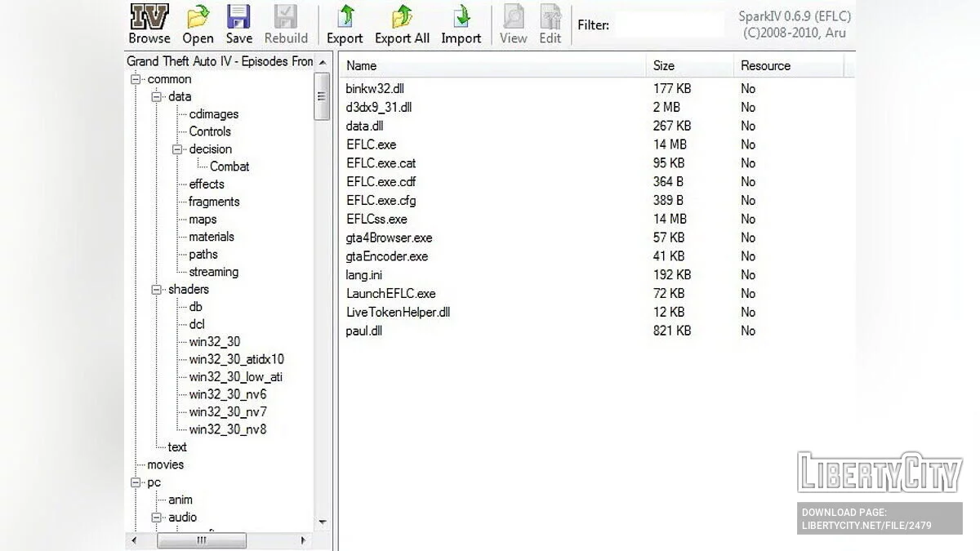Collapse the common tree node
The height and width of the screenshot is (551, 980).
tap(136, 79)
